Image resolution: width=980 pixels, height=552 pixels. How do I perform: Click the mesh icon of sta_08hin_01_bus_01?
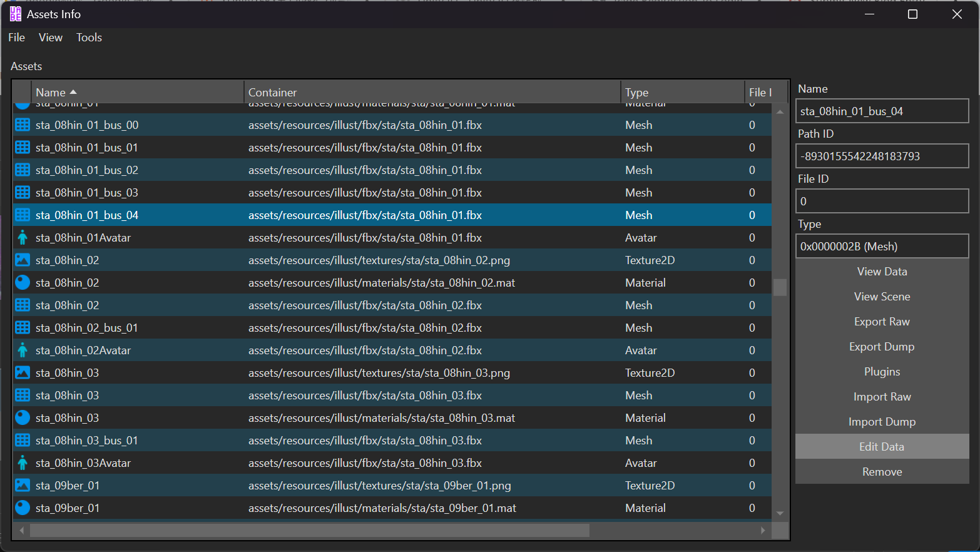(x=23, y=147)
